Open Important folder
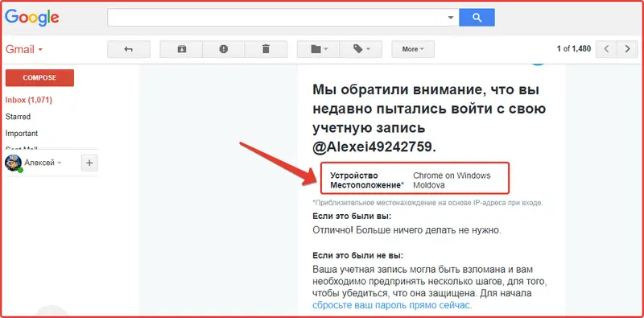The width and height of the screenshot is (644, 318). click(x=22, y=134)
